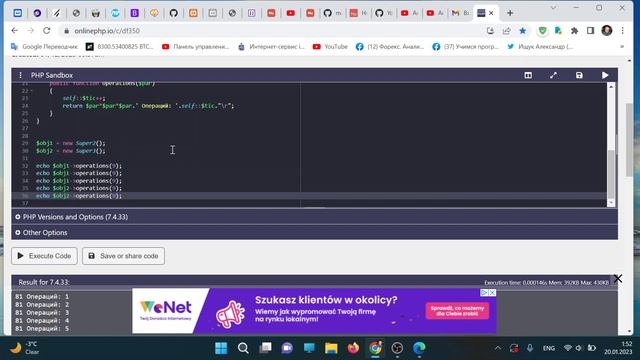Viewport: 640px width, 360px height.
Task: Open a new browser tab
Action: coord(510,13)
